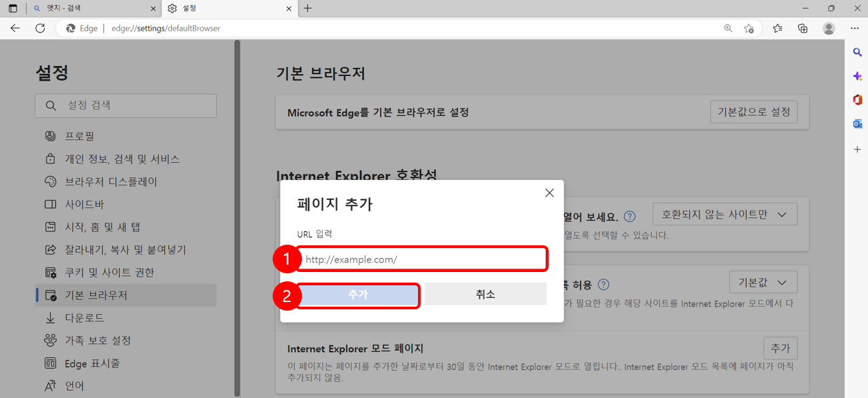
Task: Click the 기본값으로 설정 button
Action: [754, 112]
